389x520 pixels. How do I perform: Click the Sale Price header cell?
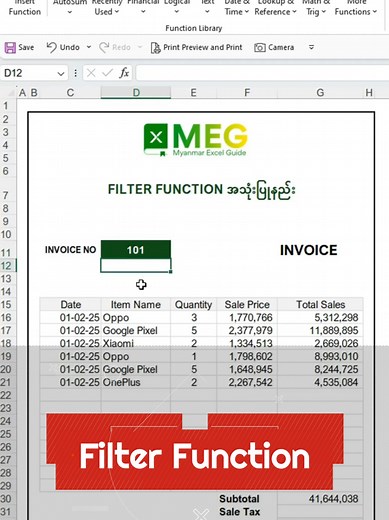click(247, 304)
